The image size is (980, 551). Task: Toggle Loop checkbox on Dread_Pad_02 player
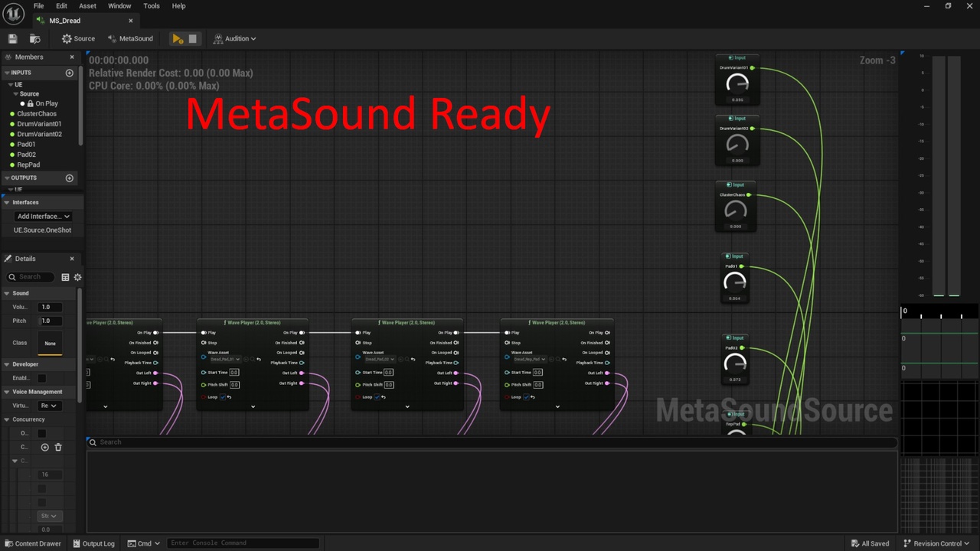[x=377, y=397]
